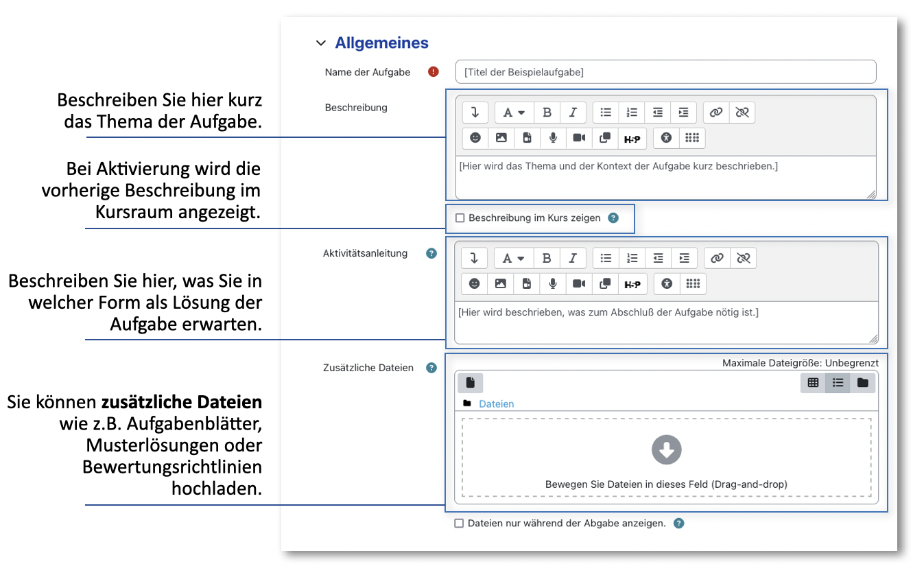Expand the toolbar toggle in the Aktivitätsanleitung editor
Screen dimensions: 924x575
tap(474, 258)
